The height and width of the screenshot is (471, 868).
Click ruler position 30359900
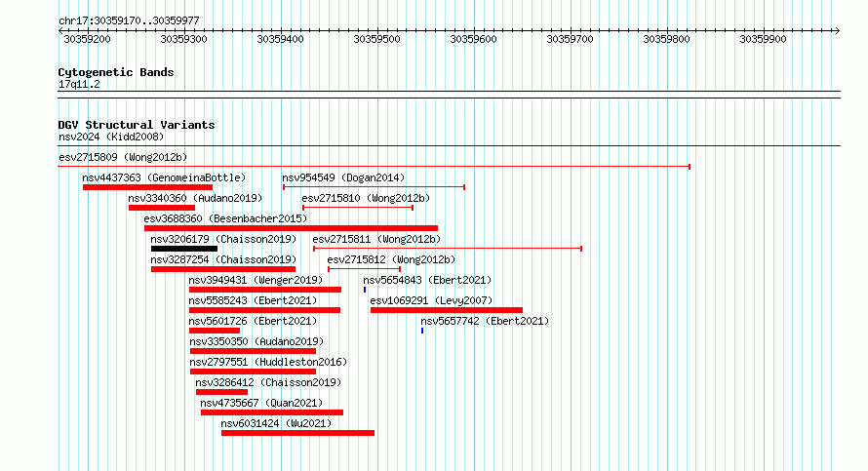763,39
